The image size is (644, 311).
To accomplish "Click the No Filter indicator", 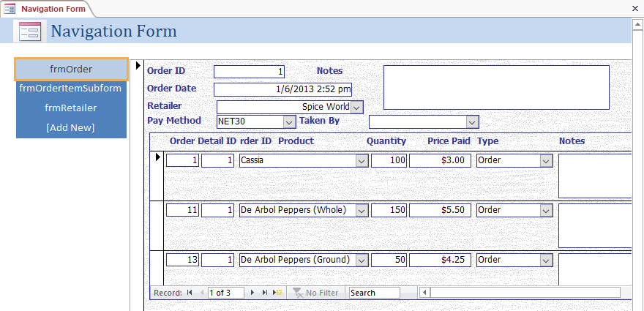I will (315, 293).
